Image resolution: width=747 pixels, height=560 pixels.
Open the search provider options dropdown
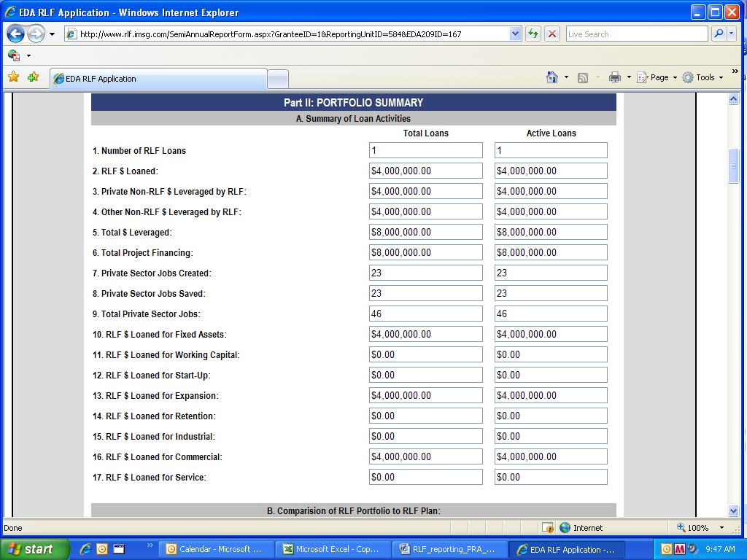[x=731, y=34]
